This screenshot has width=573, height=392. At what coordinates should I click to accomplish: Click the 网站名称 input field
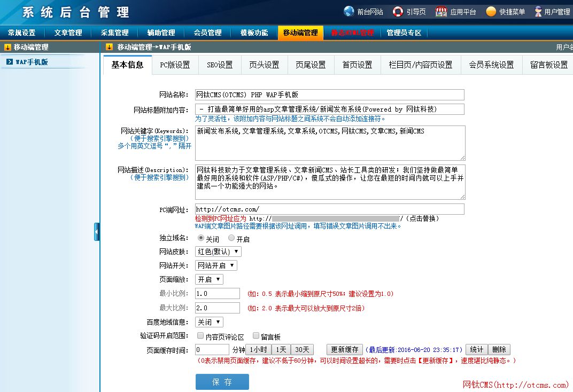pyautogui.click(x=329, y=95)
